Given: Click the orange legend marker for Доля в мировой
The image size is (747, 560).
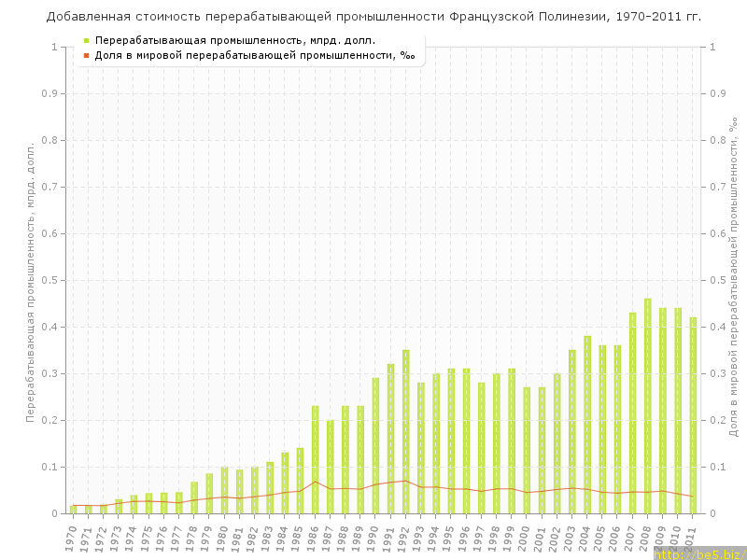Looking at the screenshot, I should click(86, 56).
